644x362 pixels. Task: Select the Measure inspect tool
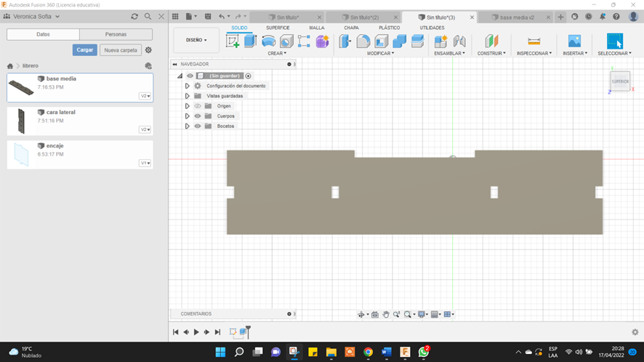[x=534, y=41]
